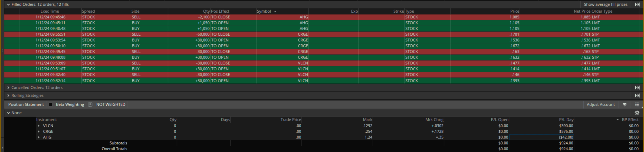Open the Position Statement gear settings icon
This screenshot has height=152, width=644.
pyautogui.click(x=637, y=113)
